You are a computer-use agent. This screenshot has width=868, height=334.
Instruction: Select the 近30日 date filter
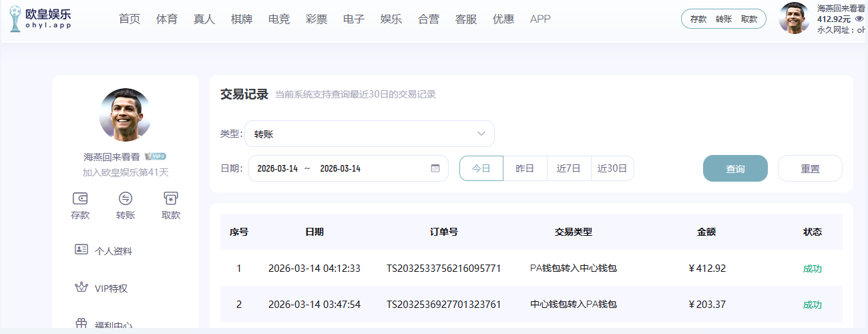tap(612, 168)
